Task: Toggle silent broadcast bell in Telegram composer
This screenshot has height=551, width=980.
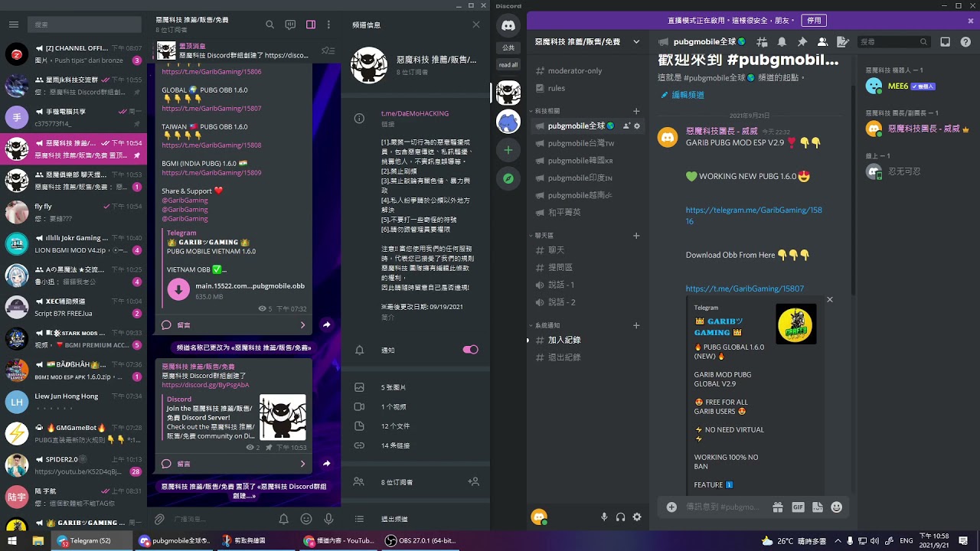Action: pos(284,519)
